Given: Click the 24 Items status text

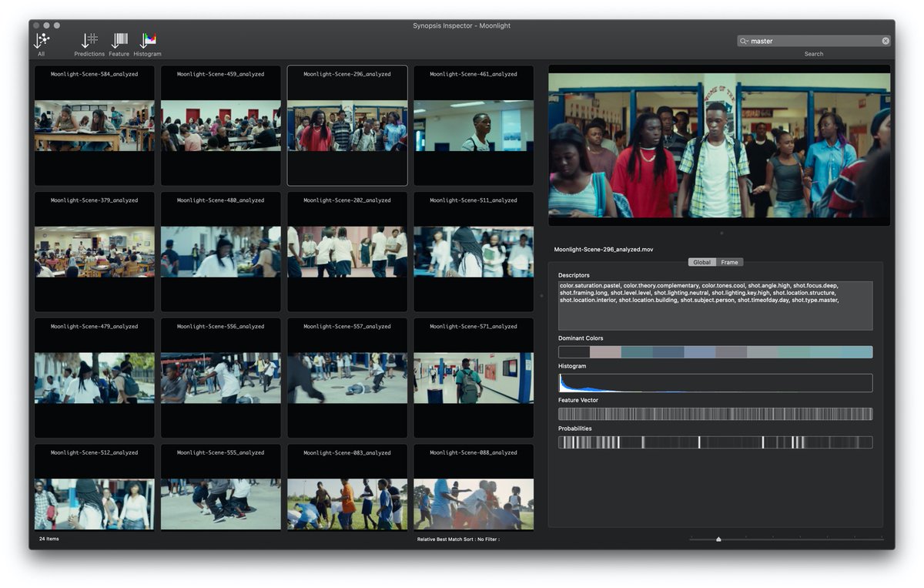Looking at the screenshot, I should click(49, 539).
